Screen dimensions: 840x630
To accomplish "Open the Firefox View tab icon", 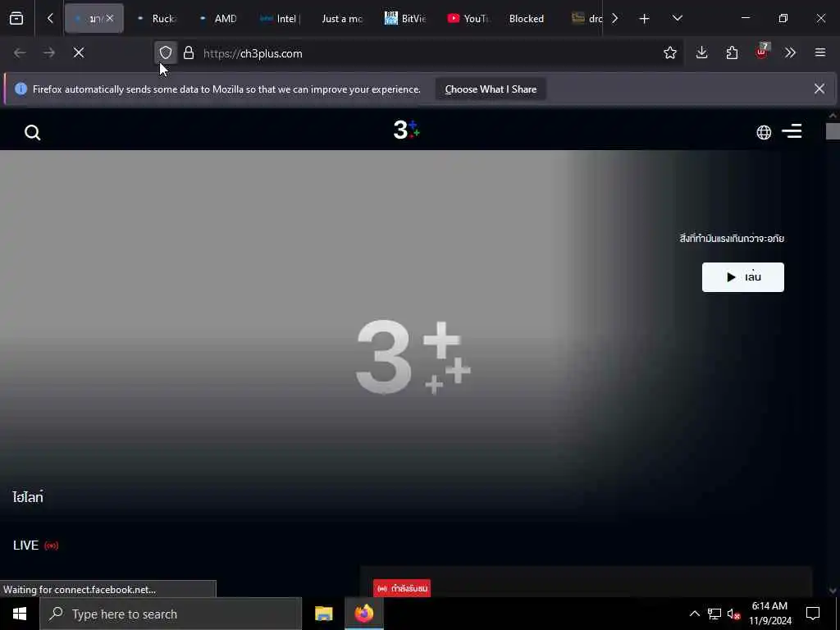I will (16, 19).
